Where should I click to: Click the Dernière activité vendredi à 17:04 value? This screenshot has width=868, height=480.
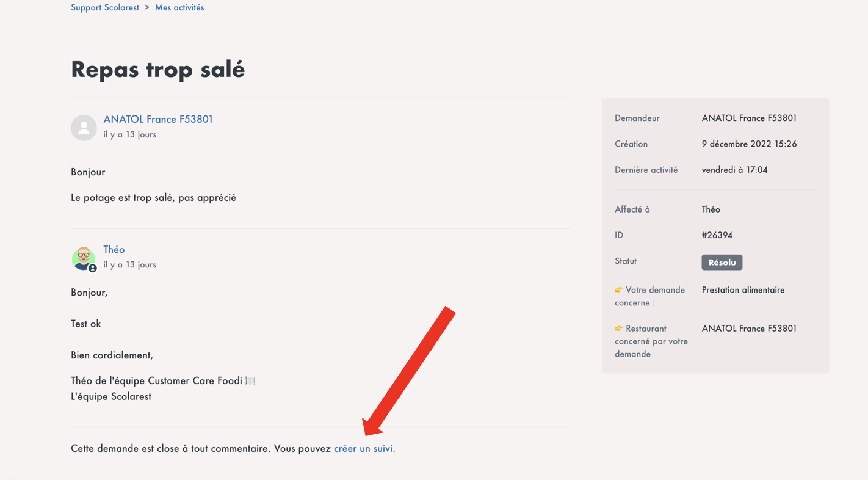coord(734,170)
